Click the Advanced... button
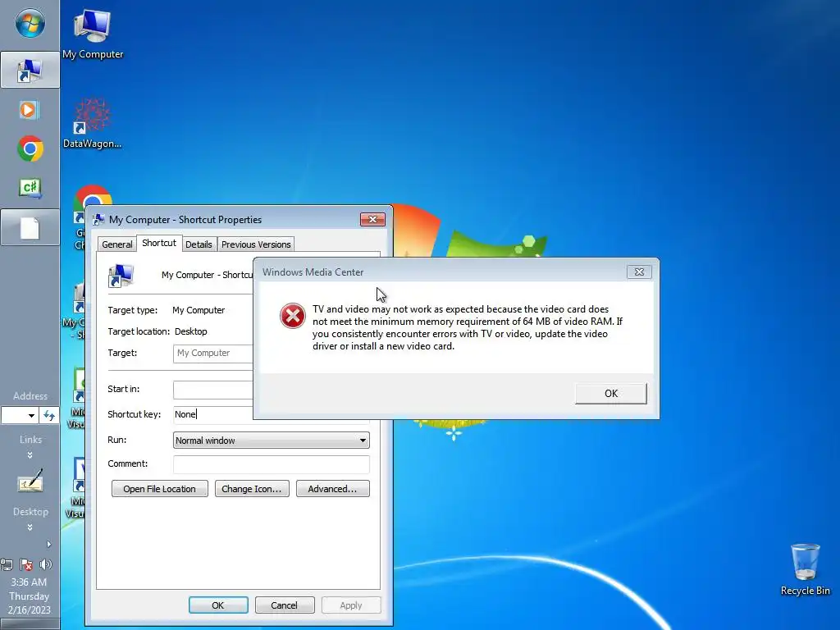This screenshot has height=630, width=840. (x=333, y=489)
